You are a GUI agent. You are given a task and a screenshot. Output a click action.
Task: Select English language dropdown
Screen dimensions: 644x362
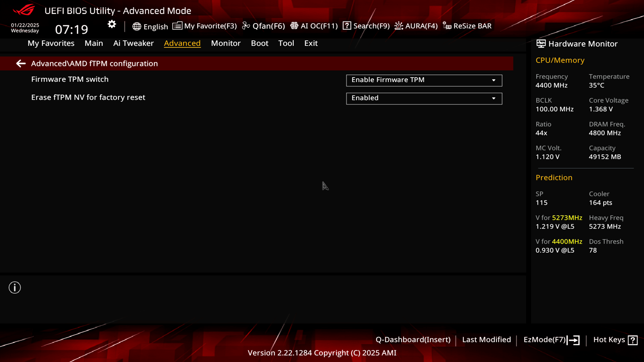click(150, 25)
